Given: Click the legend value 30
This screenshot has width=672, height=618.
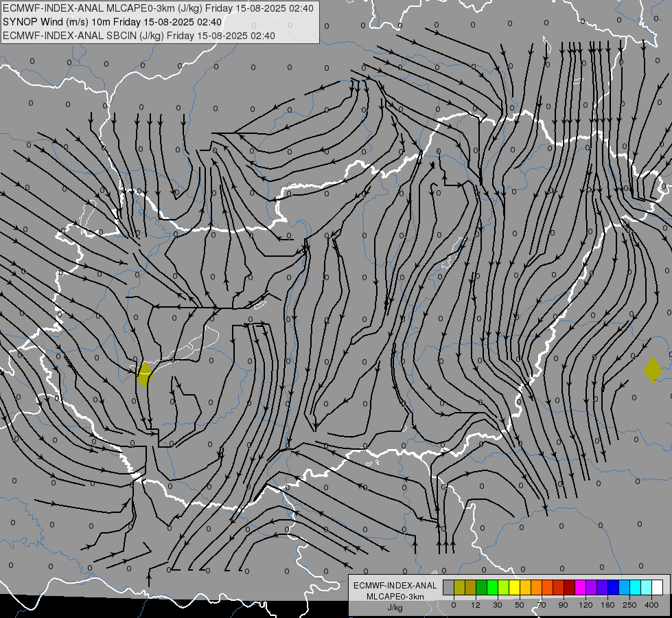Looking at the screenshot, I should coord(497,605).
